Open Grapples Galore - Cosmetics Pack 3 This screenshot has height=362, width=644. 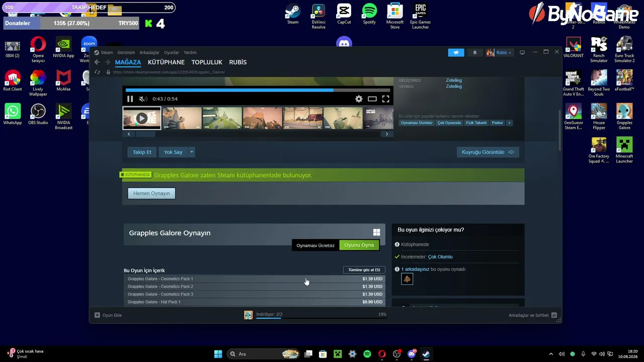(x=255, y=294)
